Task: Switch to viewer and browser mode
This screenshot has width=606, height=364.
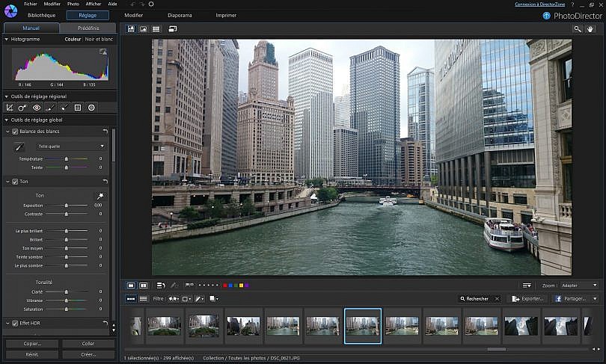Action: [131, 29]
